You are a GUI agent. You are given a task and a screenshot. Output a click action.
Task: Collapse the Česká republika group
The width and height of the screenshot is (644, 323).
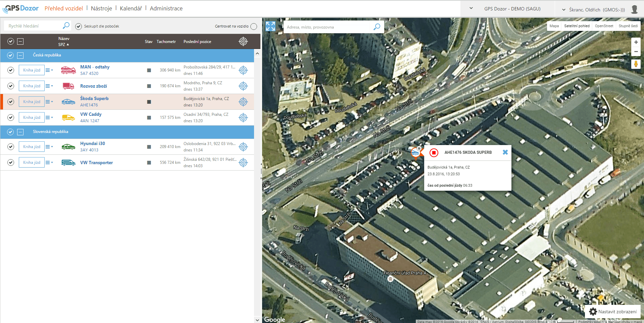20,55
